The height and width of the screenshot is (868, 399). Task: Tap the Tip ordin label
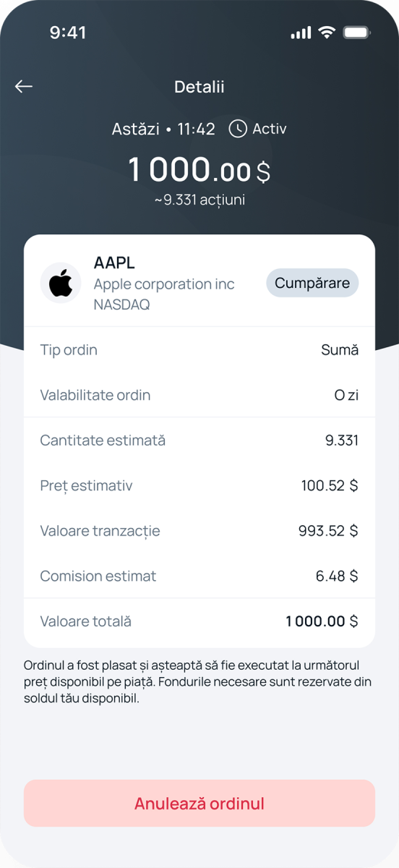pyautogui.click(x=69, y=350)
